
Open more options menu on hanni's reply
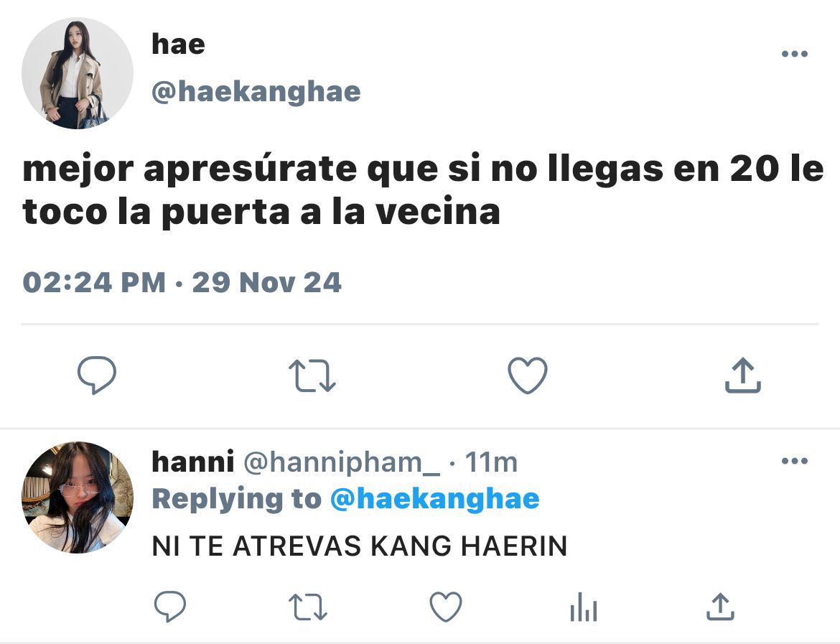tap(795, 461)
